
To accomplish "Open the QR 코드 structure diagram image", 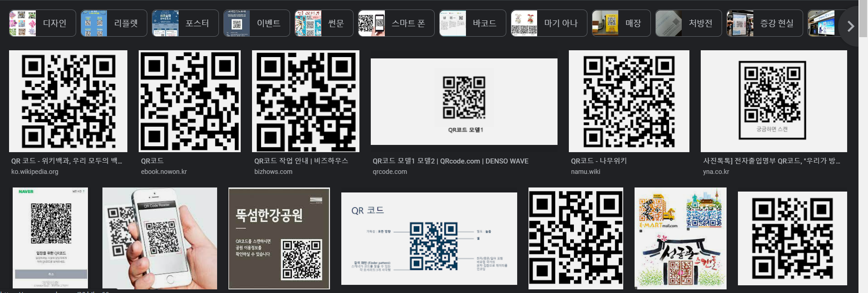I will [x=429, y=239].
